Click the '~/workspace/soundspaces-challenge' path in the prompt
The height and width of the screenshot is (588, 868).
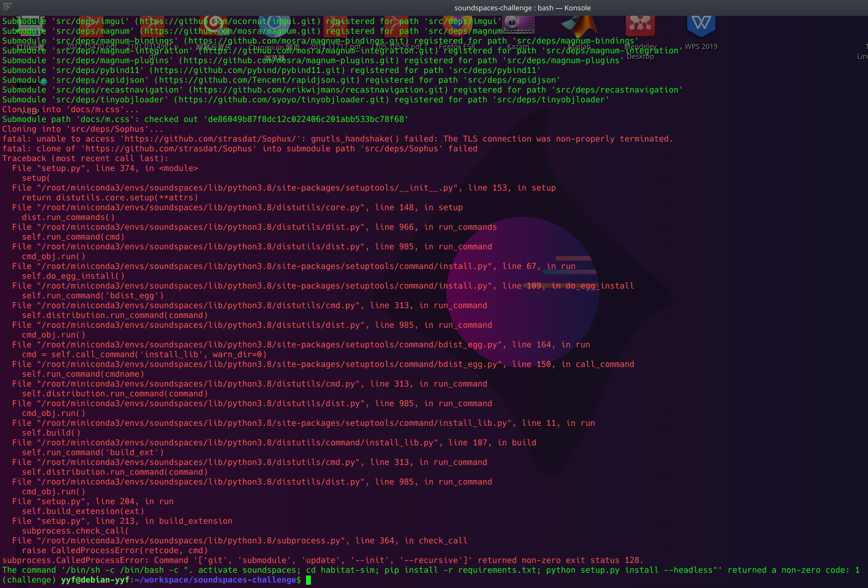215,580
